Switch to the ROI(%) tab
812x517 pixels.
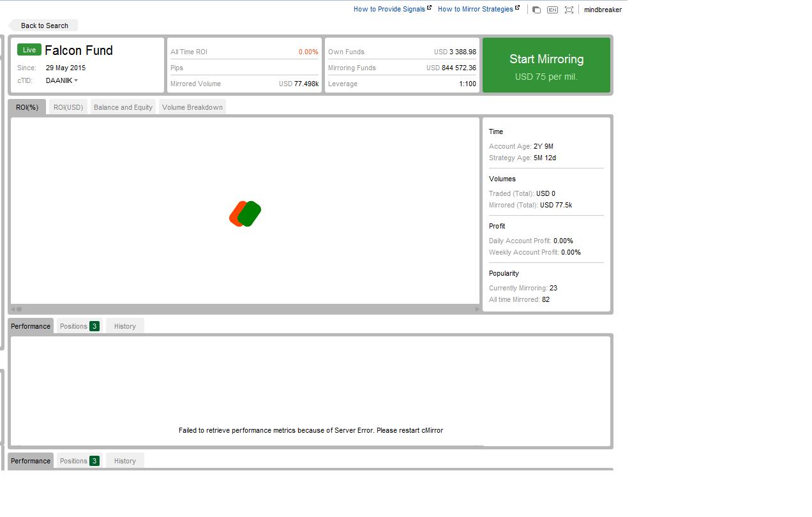pyautogui.click(x=27, y=107)
